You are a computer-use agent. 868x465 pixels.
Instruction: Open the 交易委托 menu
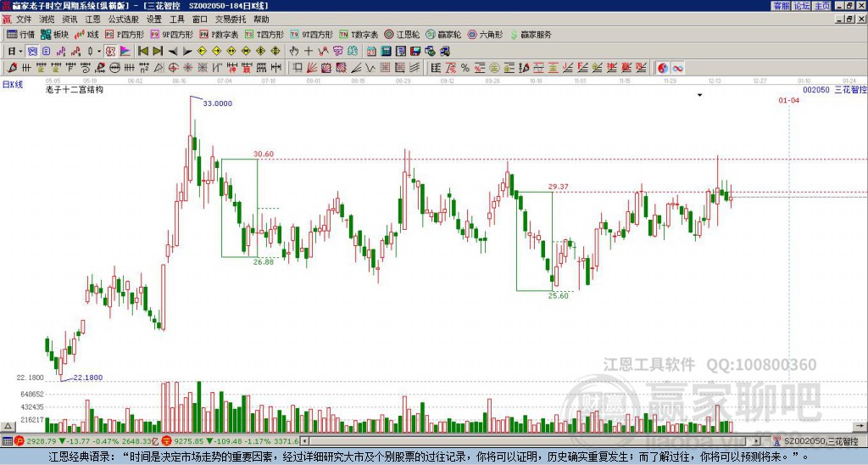[231, 20]
